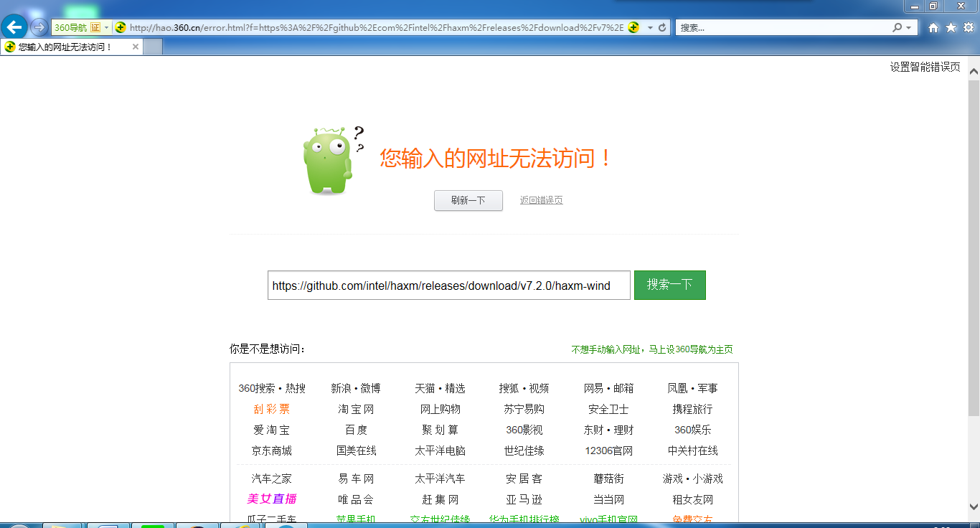Image resolution: width=980 pixels, height=528 pixels.
Task: Open Favorites star icon
Action: [951, 28]
